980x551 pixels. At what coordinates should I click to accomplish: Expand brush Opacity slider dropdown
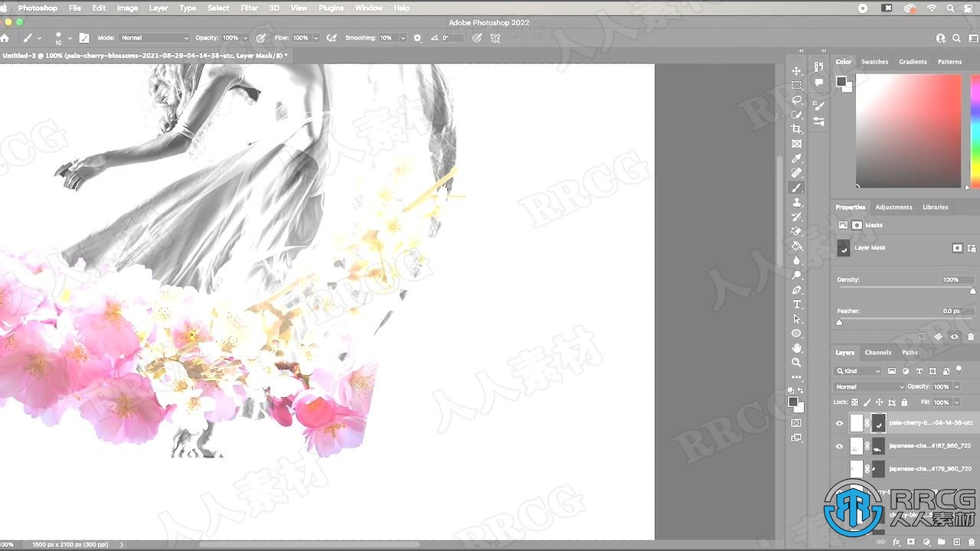[245, 37]
